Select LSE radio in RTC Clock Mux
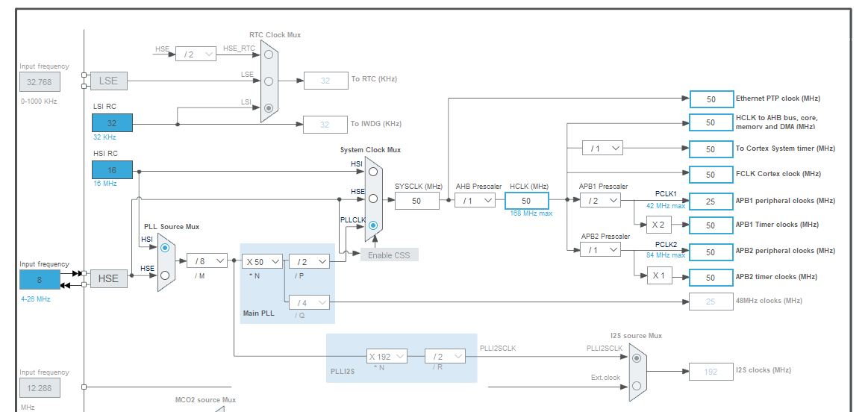The image size is (868, 412). pos(269,81)
